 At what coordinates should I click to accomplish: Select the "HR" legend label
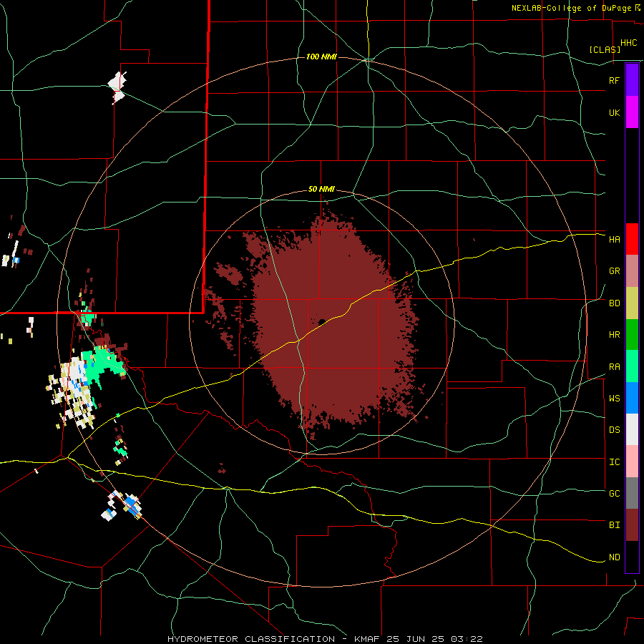(x=614, y=335)
